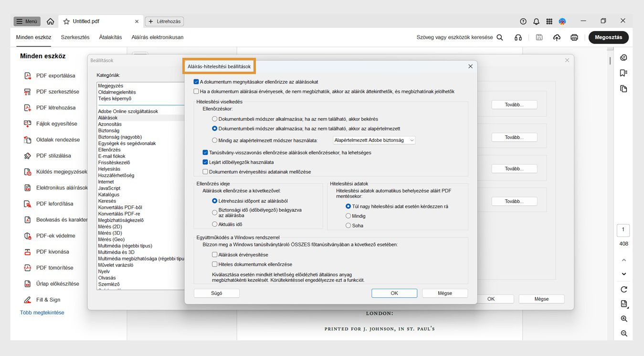Click Több megtekintése link
Image resolution: width=644 pixels, height=356 pixels.
(42, 313)
